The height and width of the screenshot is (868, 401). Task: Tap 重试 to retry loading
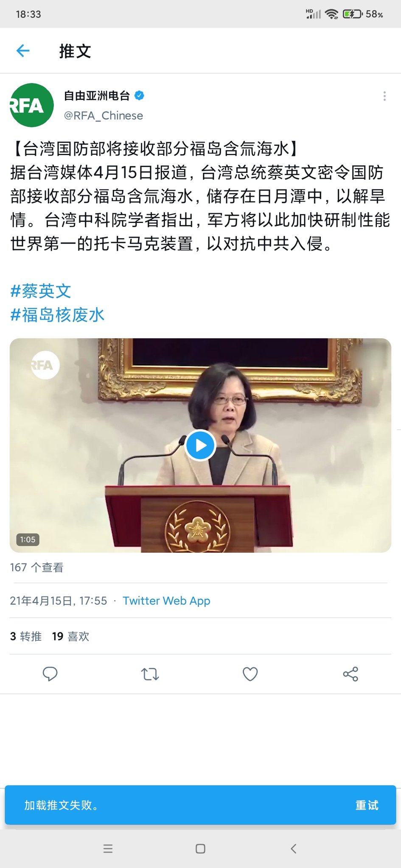(x=367, y=805)
